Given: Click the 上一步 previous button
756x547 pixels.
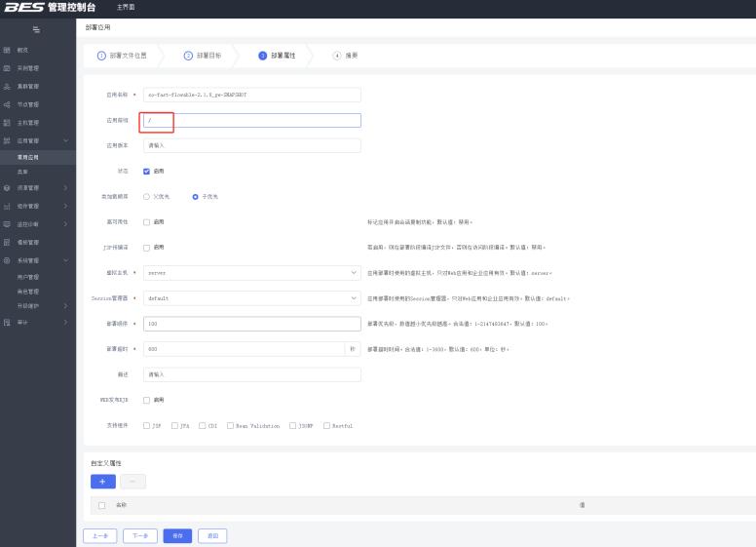Looking at the screenshot, I should point(99,536).
